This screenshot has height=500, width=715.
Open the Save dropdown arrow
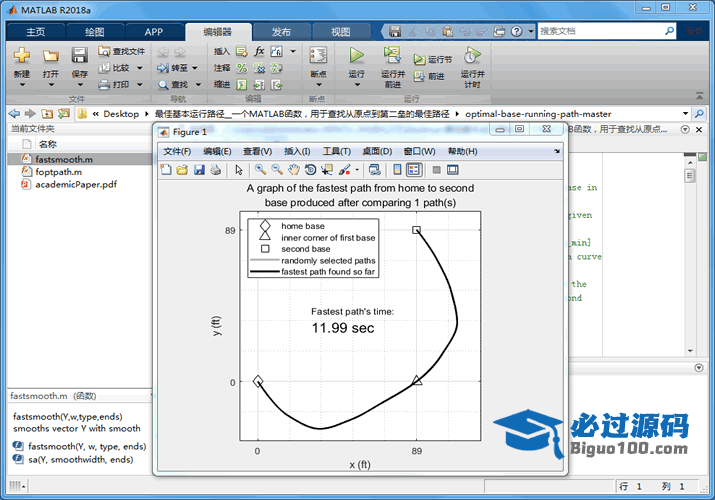point(79,85)
